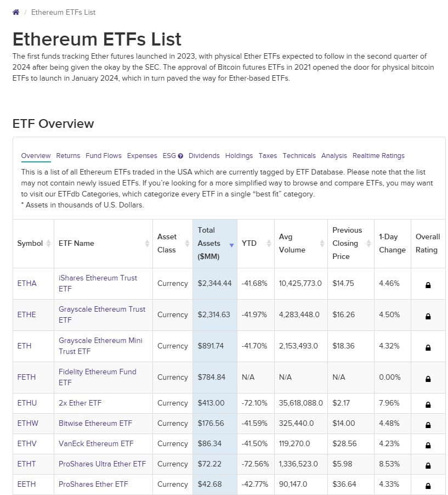Click the lock icon for EETH rating
448x495 pixels.
point(428,486)
